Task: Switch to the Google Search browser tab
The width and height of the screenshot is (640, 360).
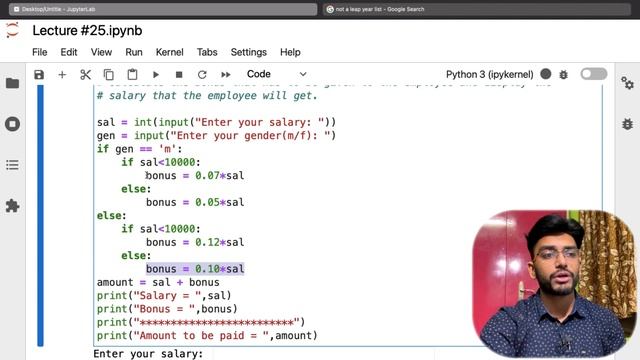Action: point(477,9)
